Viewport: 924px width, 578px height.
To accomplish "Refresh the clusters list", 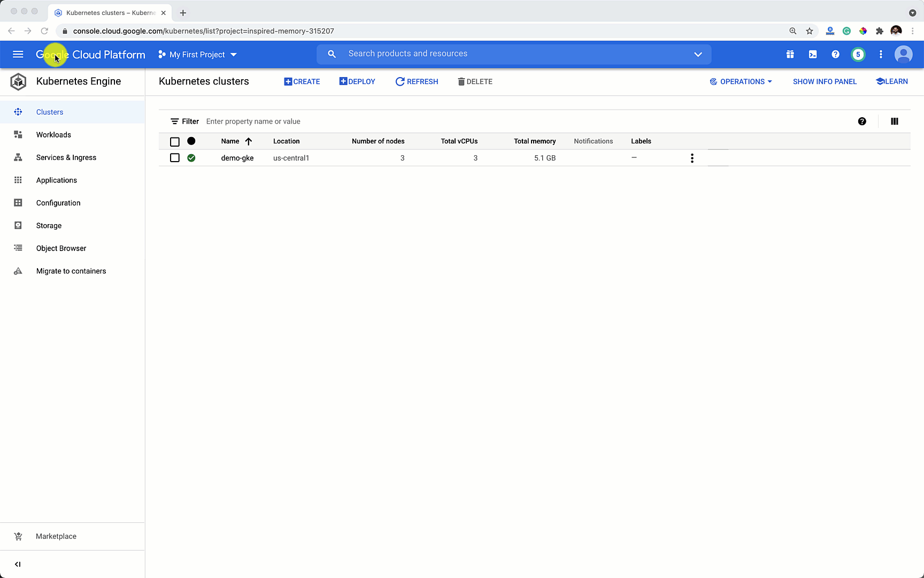I will pos(417,81).
